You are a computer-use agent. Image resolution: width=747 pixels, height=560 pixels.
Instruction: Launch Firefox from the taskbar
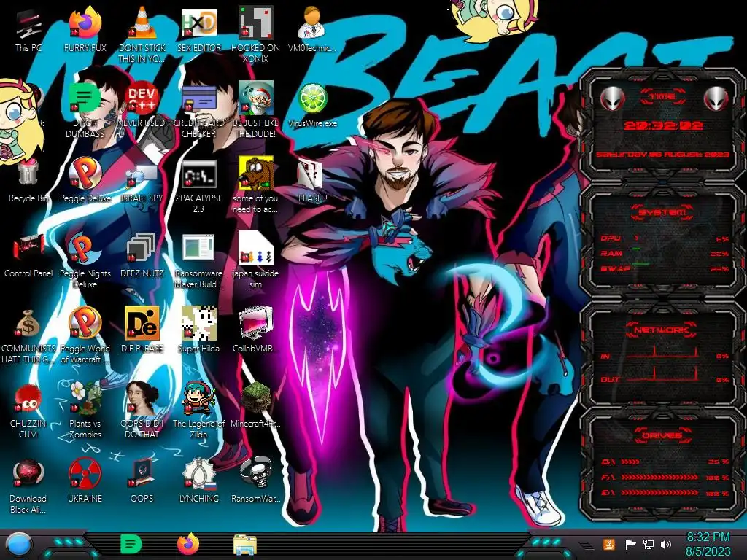[188, 544]
